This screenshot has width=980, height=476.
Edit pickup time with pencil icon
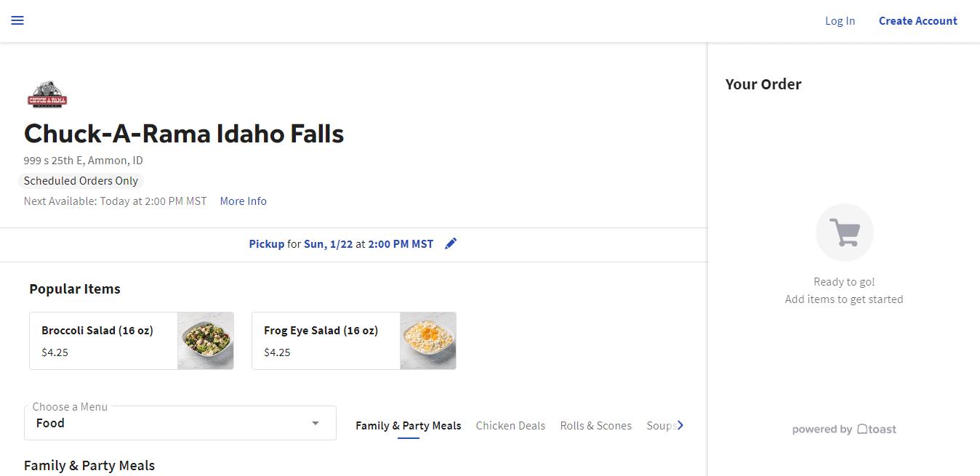pos(451,244)
